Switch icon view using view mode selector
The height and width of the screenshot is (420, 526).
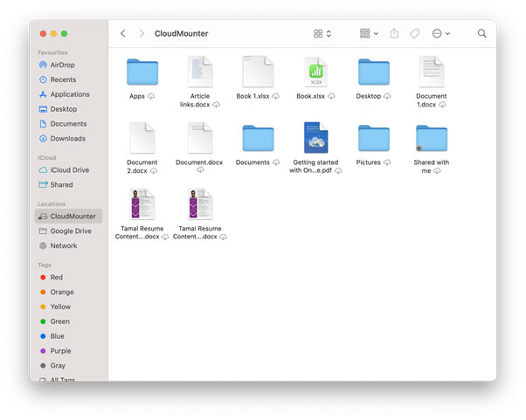[x=322, y=34]
